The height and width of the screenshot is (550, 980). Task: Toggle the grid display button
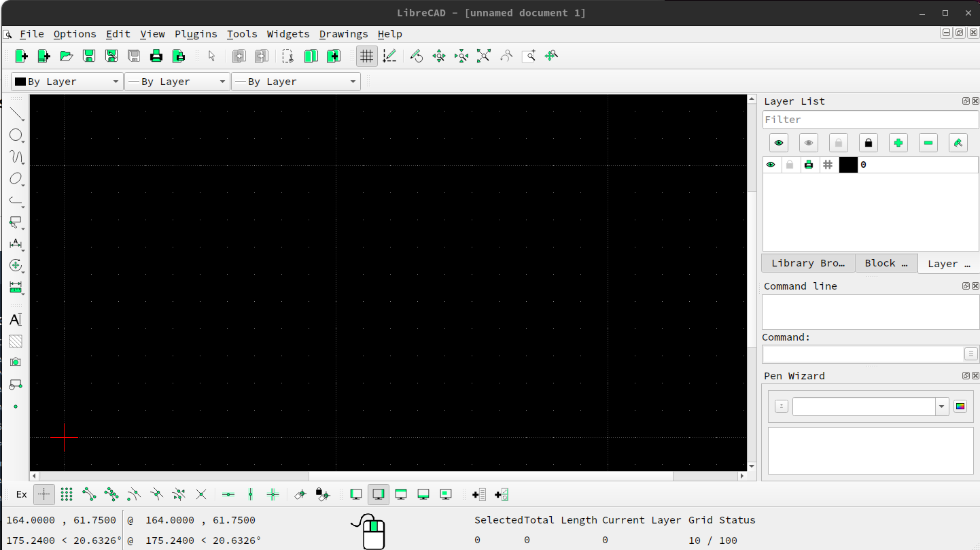pos(367,56)
